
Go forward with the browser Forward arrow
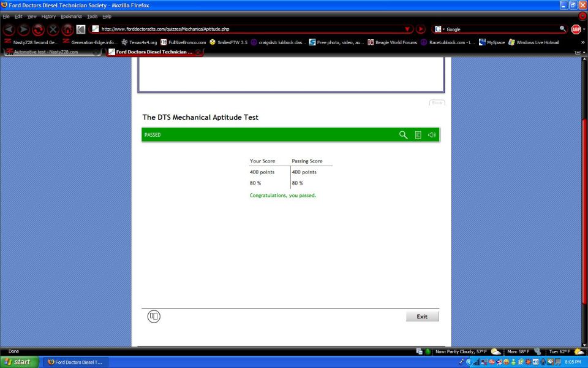(x=23, y=29)
